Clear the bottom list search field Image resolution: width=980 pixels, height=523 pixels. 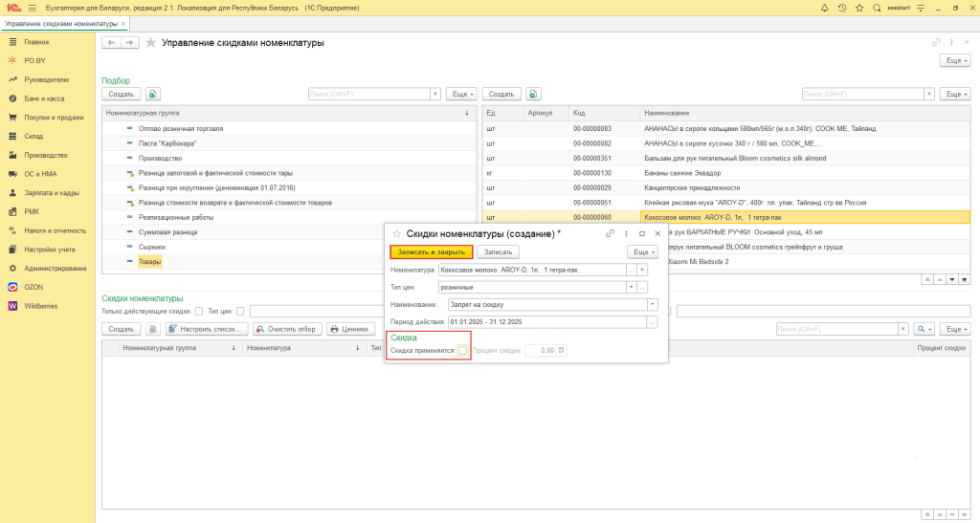tap(903, 329)
